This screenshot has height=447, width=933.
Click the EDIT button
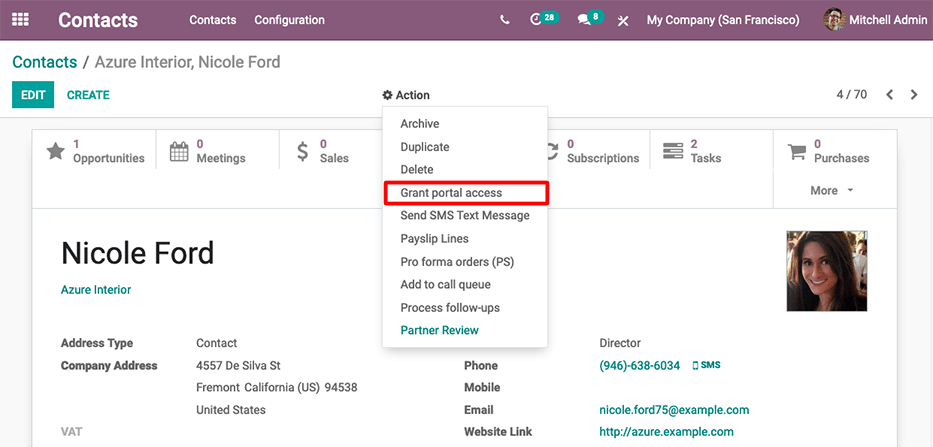[x=33, y=95]
